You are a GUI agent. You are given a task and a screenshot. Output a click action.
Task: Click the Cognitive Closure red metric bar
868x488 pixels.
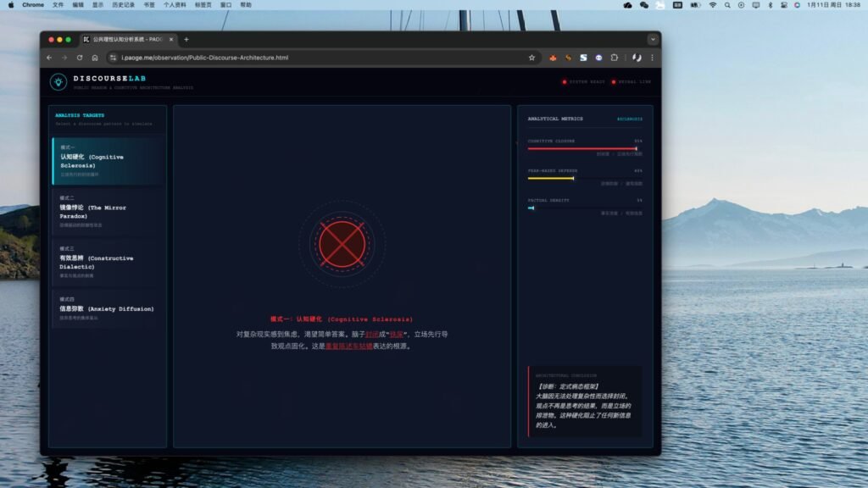pos(581,148)
